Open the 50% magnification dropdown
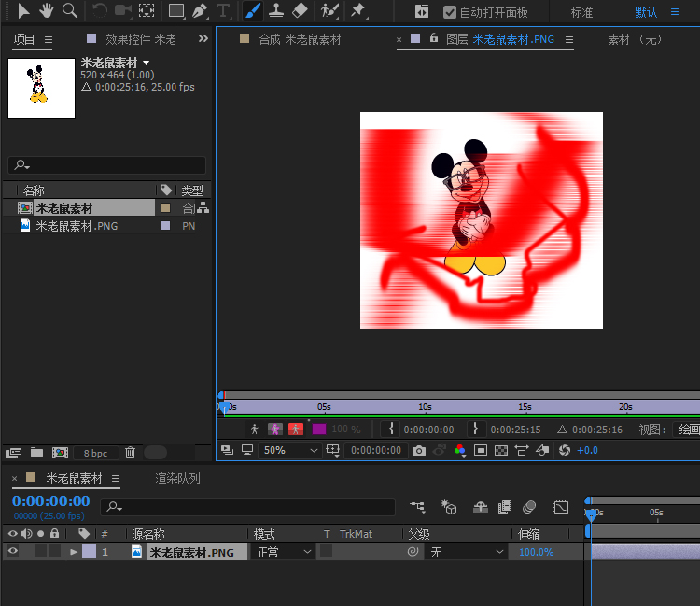Viewport: 700px width, 606px height. (x=289, y=451)
